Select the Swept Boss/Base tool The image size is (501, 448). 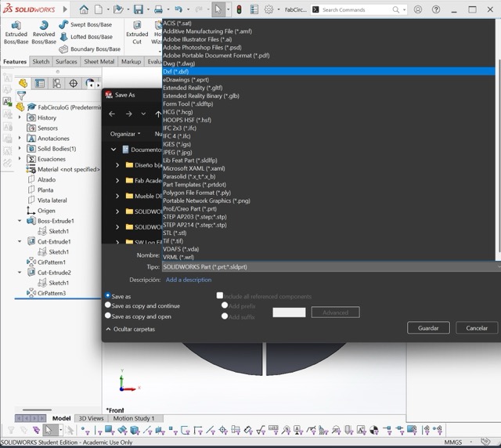tap(85, 24)
